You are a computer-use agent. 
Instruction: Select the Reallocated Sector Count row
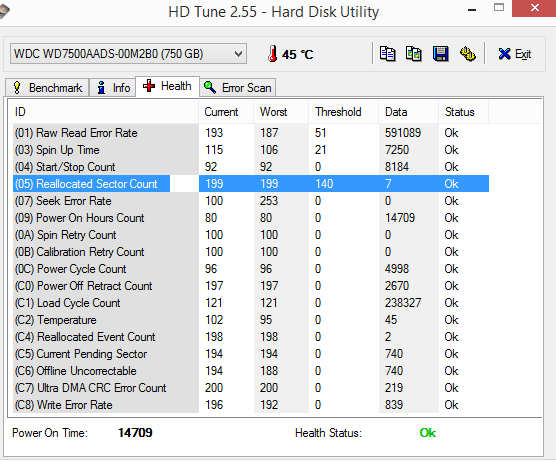[251, 184]
